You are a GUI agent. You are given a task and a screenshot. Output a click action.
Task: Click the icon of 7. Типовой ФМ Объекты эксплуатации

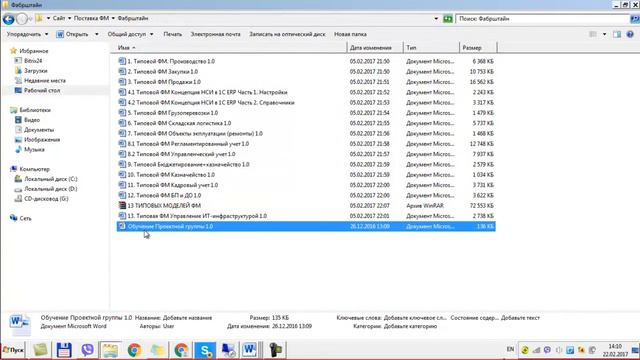[122, 133]
